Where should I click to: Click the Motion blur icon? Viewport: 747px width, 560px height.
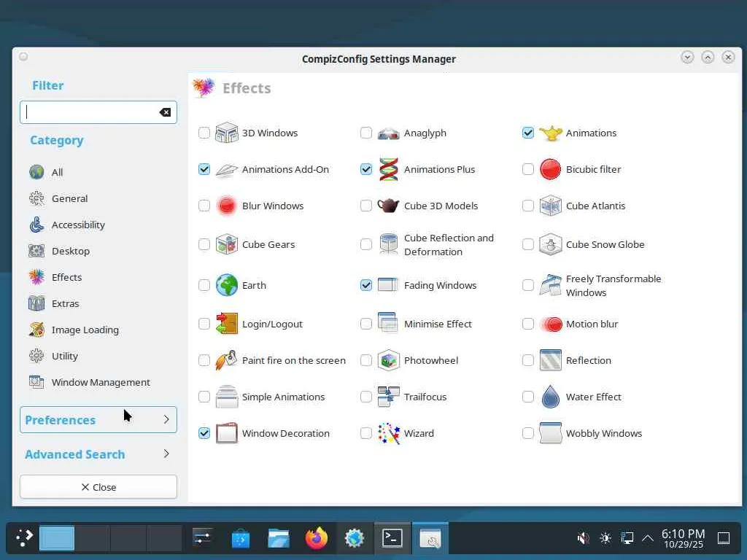(x=550, y=324)
